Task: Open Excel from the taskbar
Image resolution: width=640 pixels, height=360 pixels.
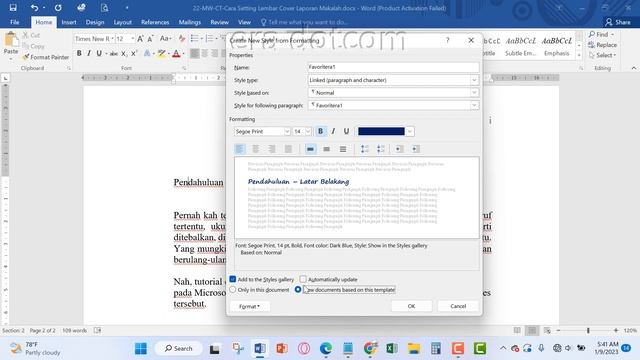Action: tap(392, 349)
